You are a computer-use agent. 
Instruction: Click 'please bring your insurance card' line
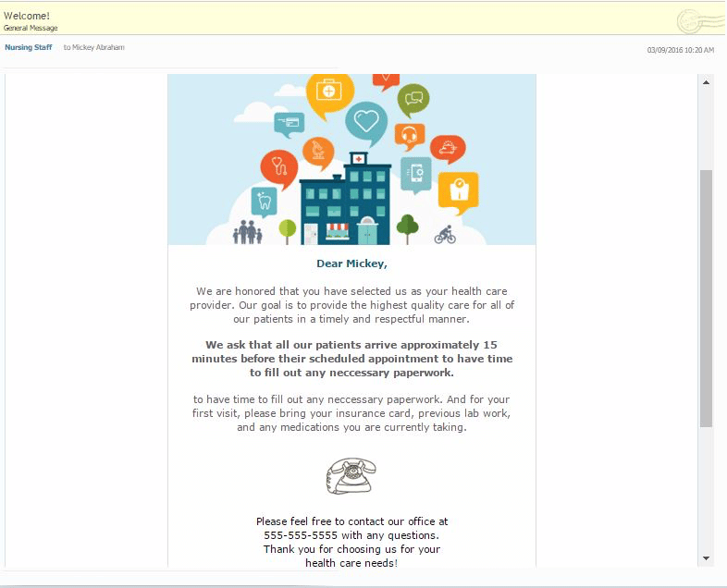pos(351,413)
